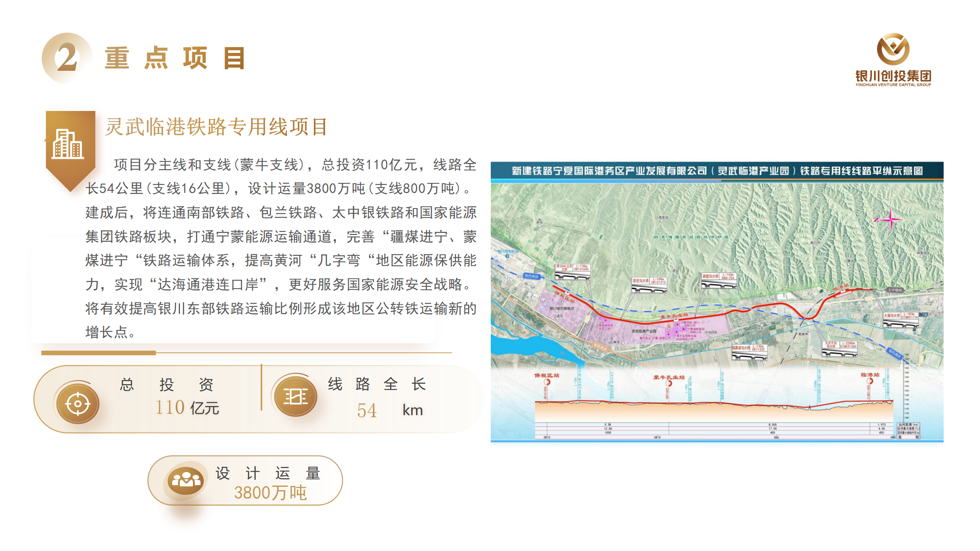980x551 pixels.
Task: Click the target crosshair investment icon
Action: [x=78, y=404]
